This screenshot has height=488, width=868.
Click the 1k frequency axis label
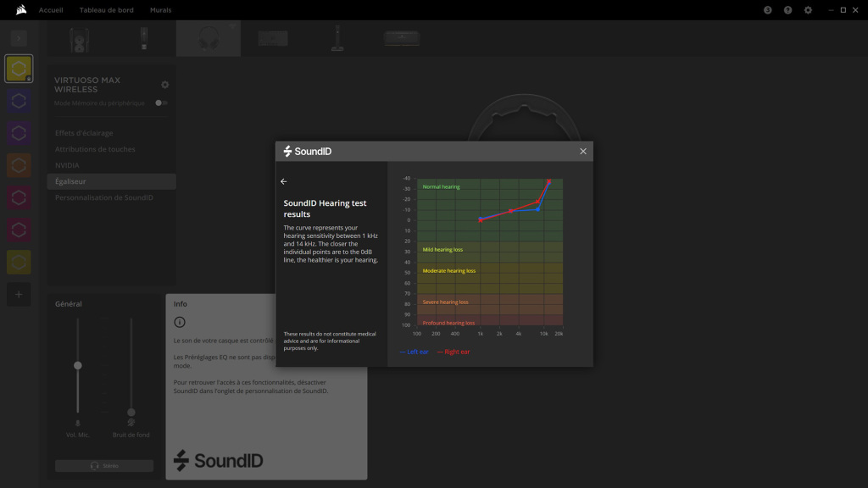481,334
